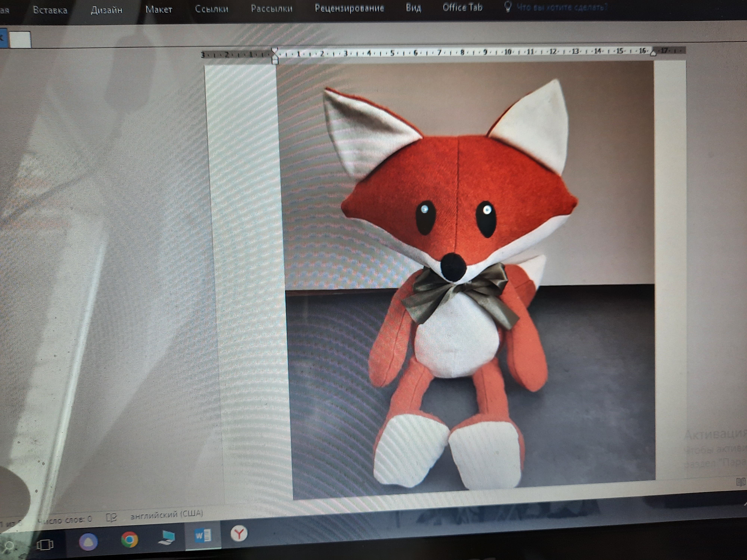Viewport: 747px width, 560px height.
Task: Go to the Рассылки tab
Action: [272, 8]
